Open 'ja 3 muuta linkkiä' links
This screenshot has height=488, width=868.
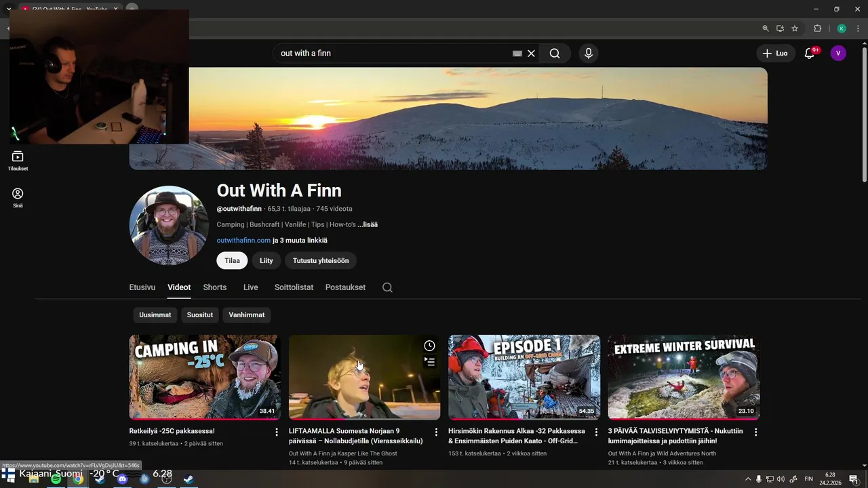click(300, 241)
